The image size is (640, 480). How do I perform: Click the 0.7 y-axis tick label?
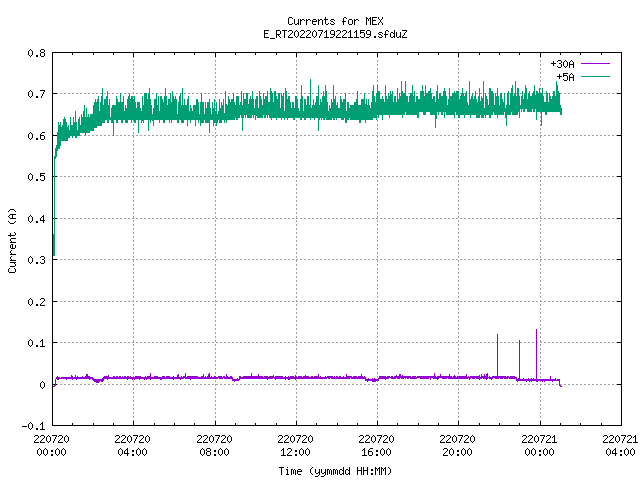(x=36, y=94)
